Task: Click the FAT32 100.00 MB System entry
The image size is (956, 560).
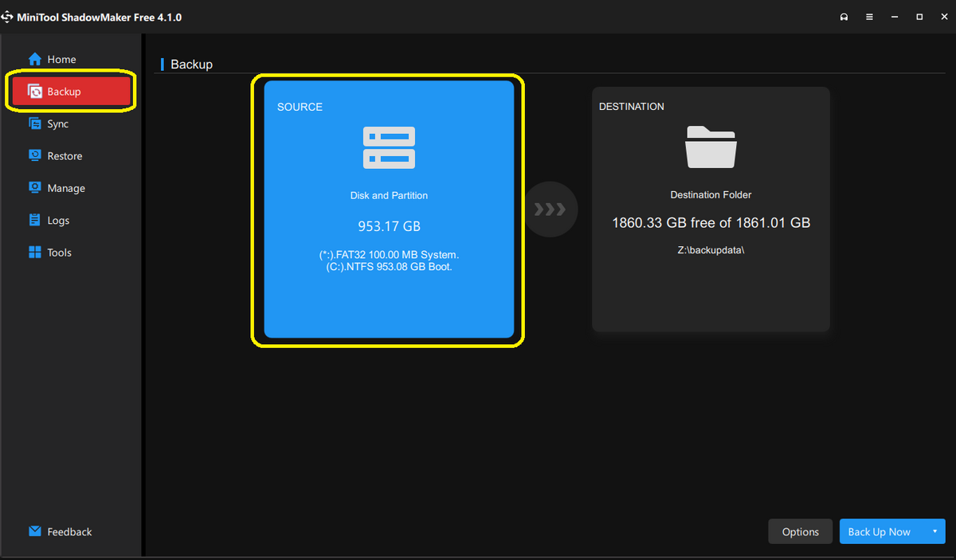Action: click(x=389, y=255)
